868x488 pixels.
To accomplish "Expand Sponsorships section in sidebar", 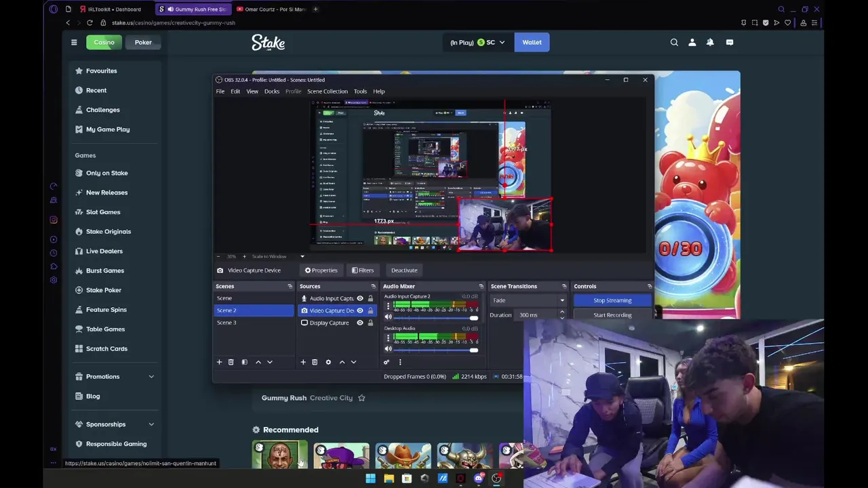I will [151, 424].
